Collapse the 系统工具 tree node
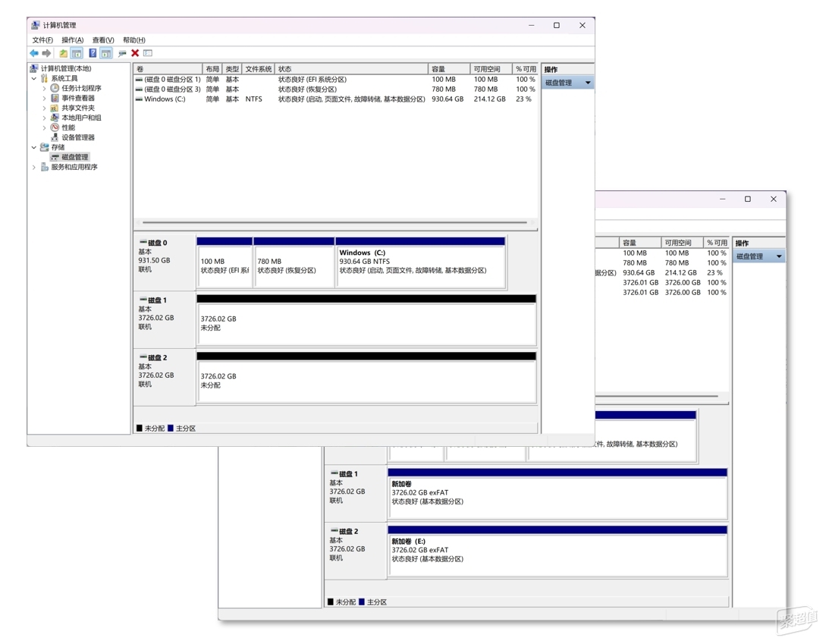Viewport: 826px width, 644px height. (34, 79)
